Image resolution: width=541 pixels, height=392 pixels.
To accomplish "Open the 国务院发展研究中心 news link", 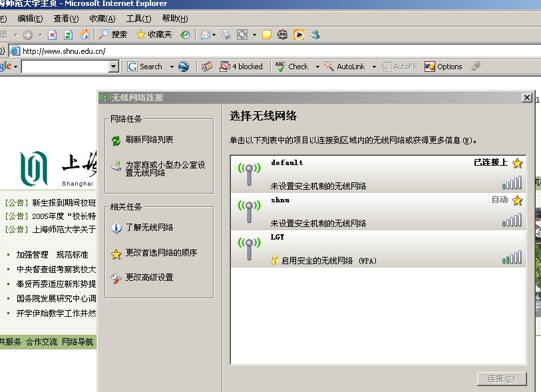I will click(57, 298).
